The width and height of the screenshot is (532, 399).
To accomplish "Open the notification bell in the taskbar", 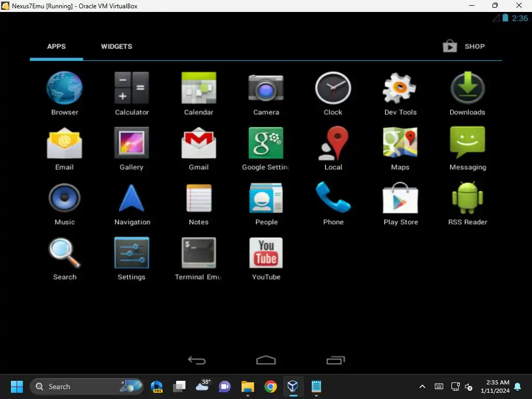I will [517, 387].
